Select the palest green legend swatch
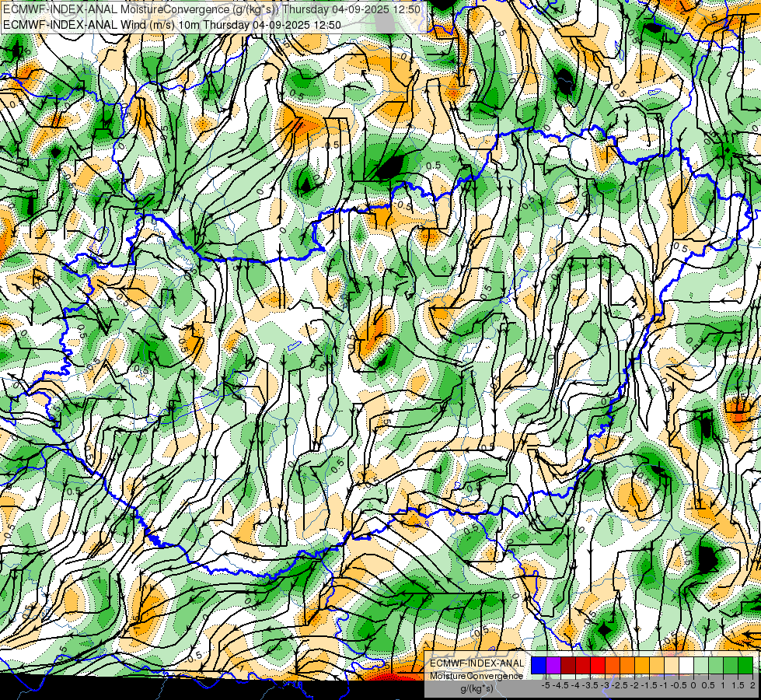 click(701, 666)
